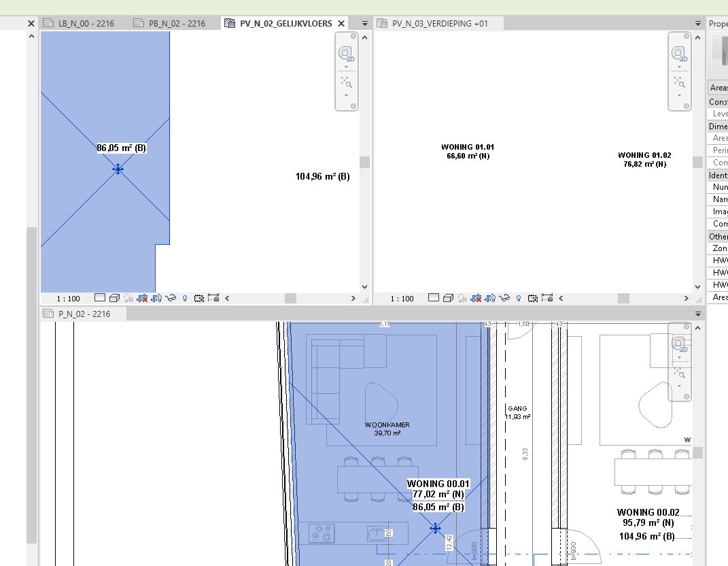The image size is (728, 566).
Task: Close the P_N_02 - 2216 navigation bar
Action: [687, 327]
